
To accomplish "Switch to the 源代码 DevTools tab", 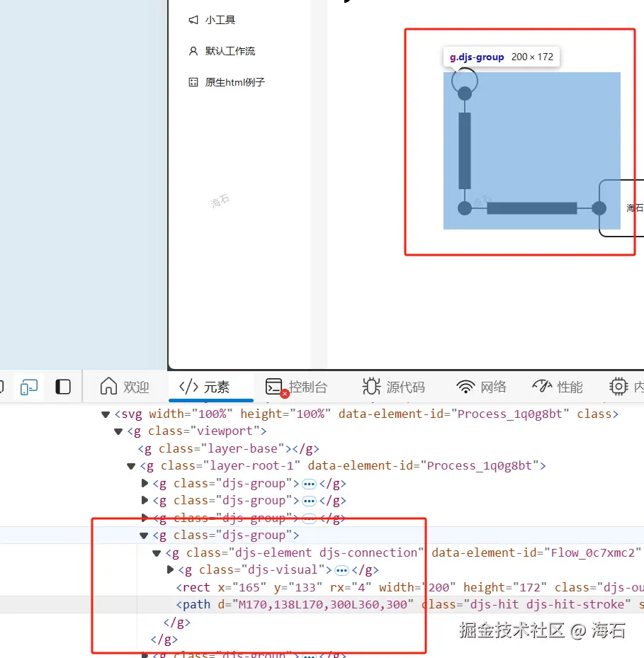I will (x=393, y=387).
